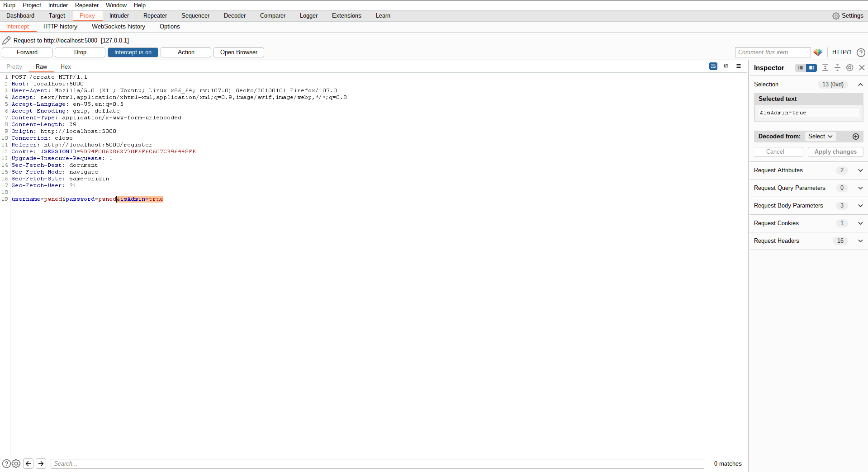The width and height of the screenshot is (868, 472).
Task: Open the Window menu
Action: (116, 5)
